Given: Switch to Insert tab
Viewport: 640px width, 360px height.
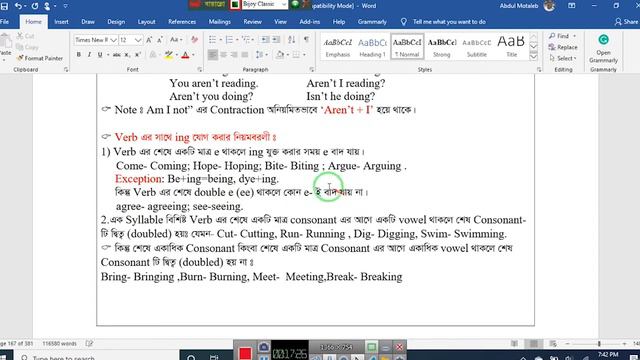Looking at the screenshot, I should click(x=61, y=22).
